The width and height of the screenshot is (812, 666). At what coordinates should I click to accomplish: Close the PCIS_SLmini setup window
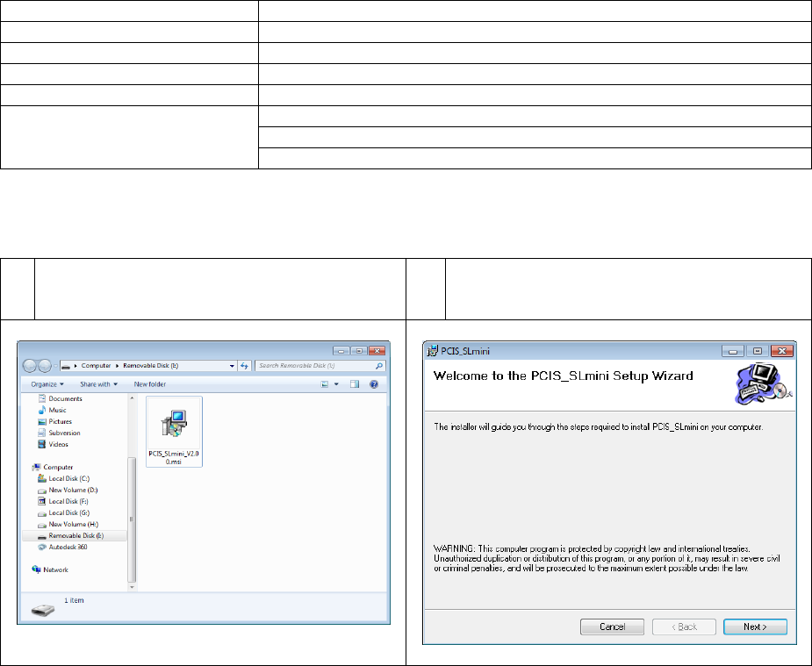tap(782, 351)
